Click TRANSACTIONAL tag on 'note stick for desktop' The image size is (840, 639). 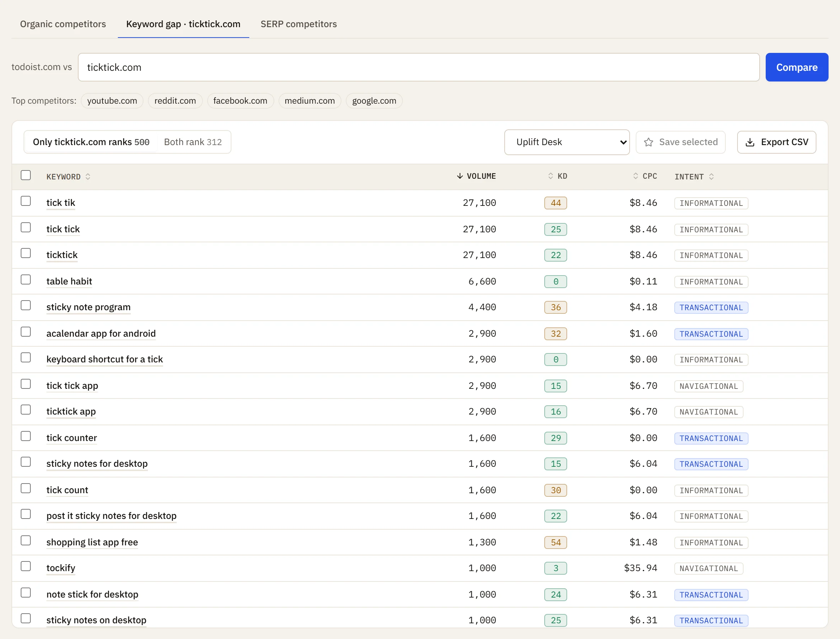[x=711, y=595]
